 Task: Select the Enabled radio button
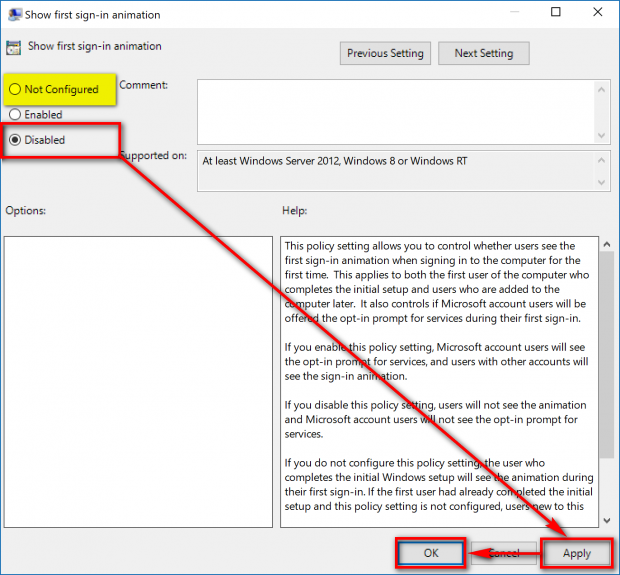pos(15,115)
